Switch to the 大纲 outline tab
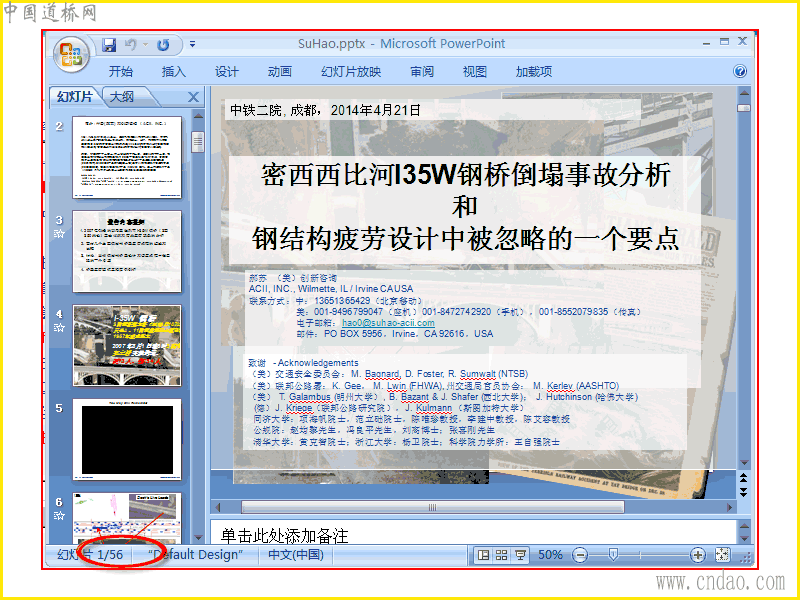800x600 pixels. click(122, 96)
